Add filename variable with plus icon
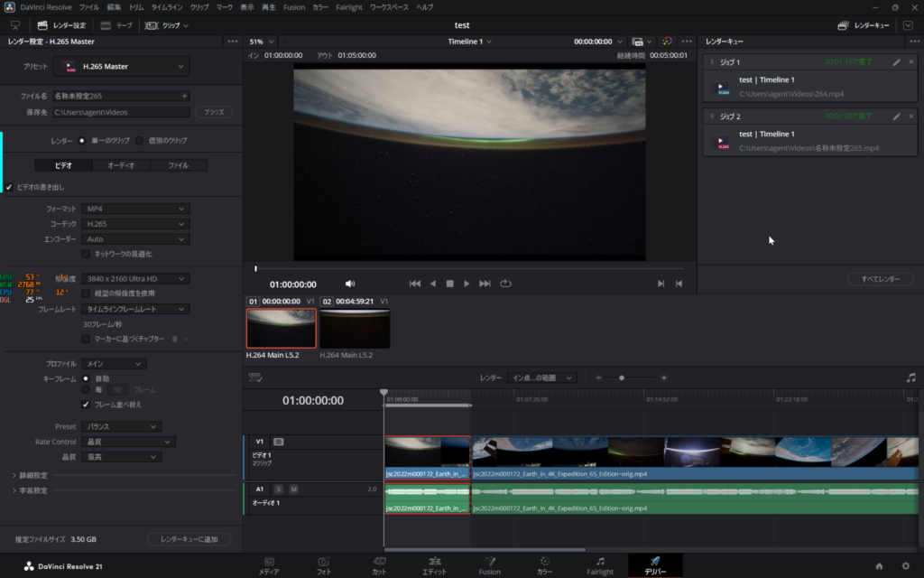Image resolution: width=924 pixels, height=578 pixels. tap(184, 96)
